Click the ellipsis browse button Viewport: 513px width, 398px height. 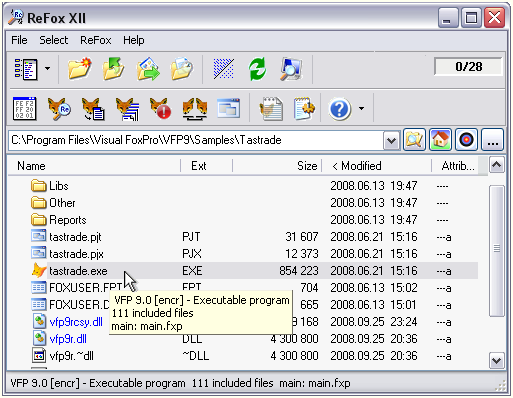point(492,140)
